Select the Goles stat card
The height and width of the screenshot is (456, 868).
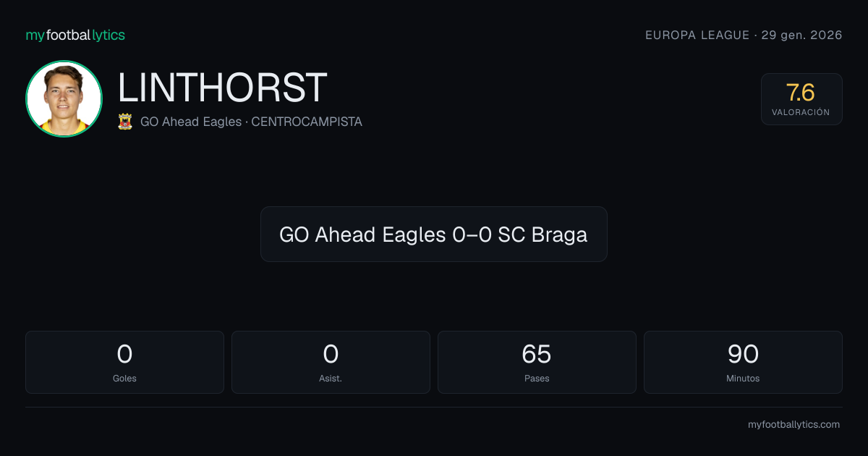(x=124, y=362)
